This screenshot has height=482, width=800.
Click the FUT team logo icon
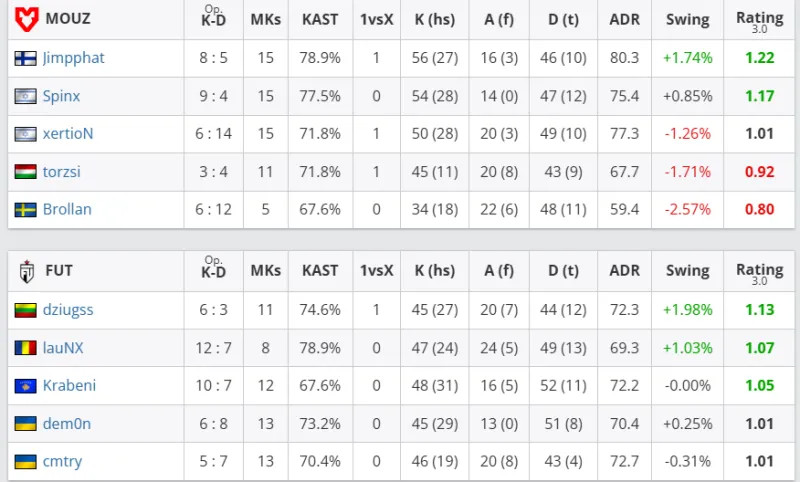(26, 270)
